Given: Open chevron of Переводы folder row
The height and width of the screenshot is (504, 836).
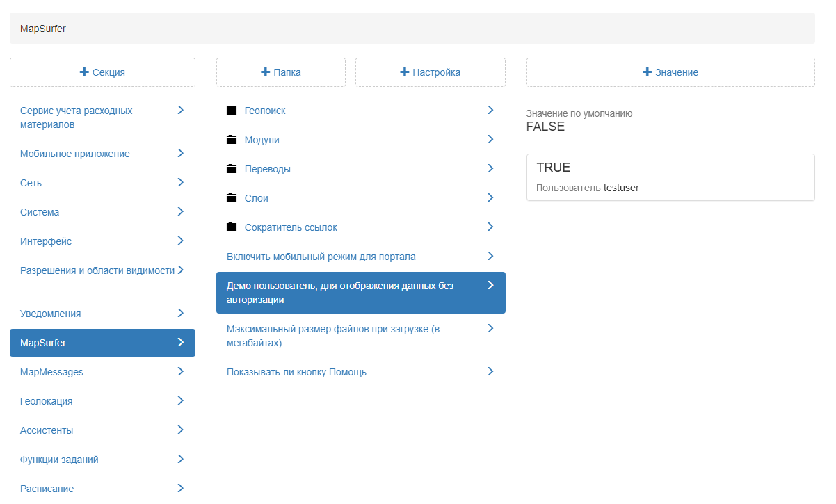Looking at the screenshot, I should (490, 168).
